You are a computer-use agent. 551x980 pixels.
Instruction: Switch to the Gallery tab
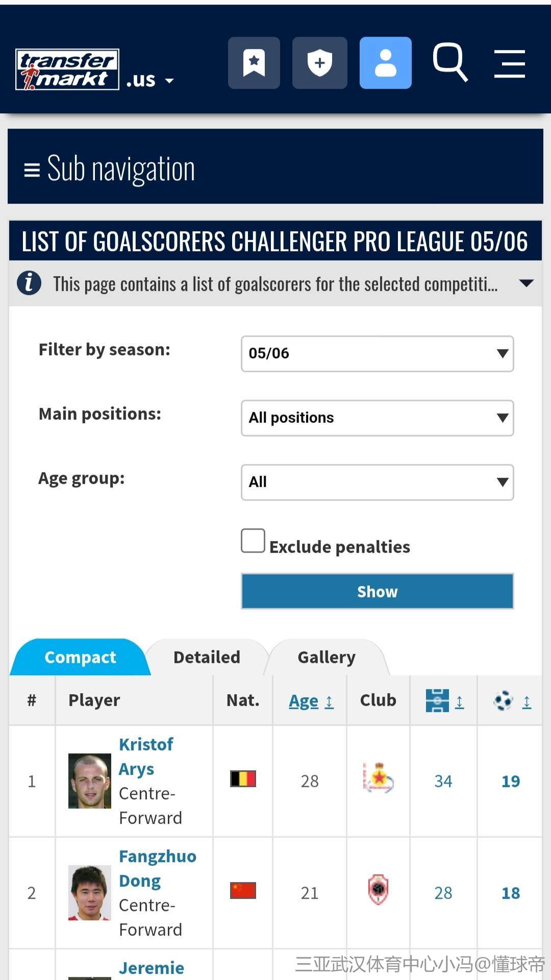pos(327,657)
